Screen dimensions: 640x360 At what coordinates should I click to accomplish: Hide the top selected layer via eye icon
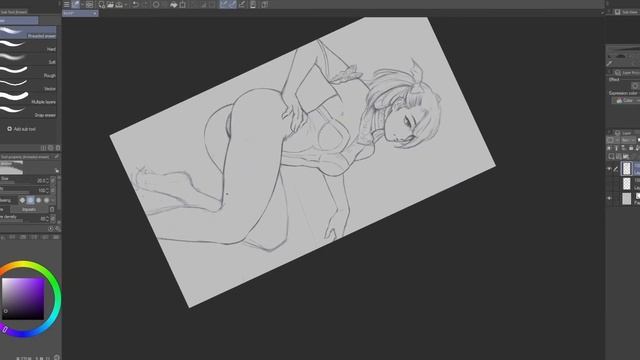pyautogui.click(x=609, y=169)
